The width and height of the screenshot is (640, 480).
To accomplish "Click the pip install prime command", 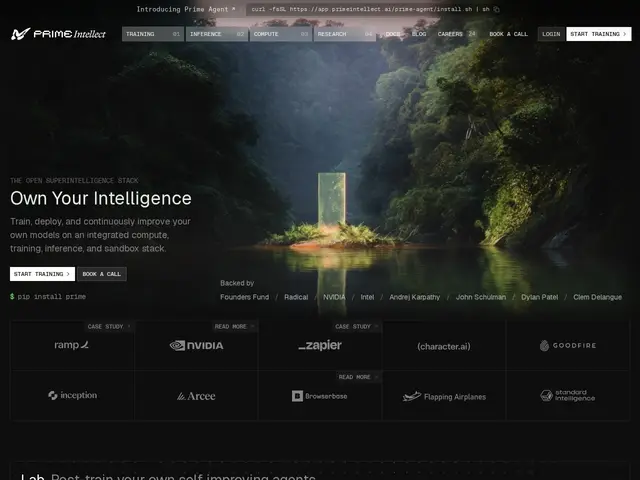I will tap(48, 296).
